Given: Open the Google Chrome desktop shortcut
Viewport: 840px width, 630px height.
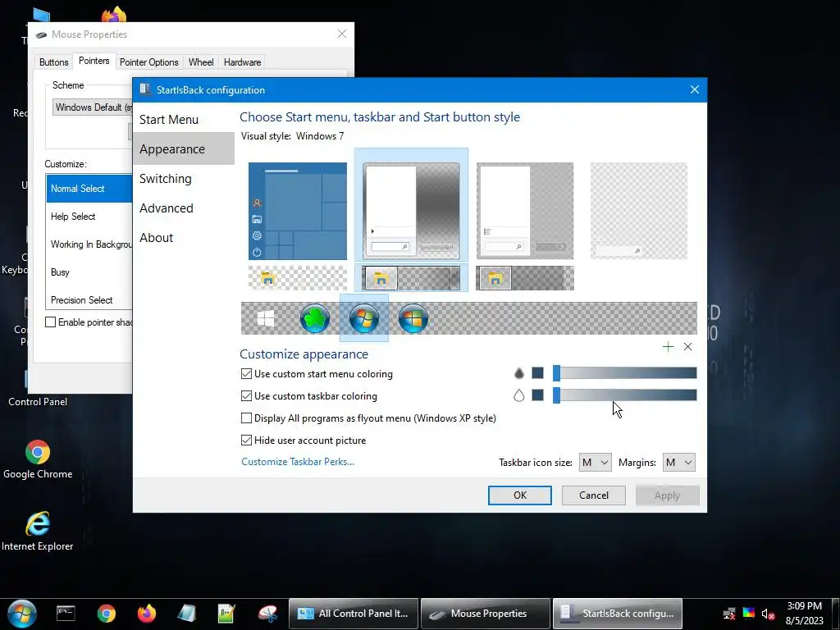Looking at the screenshot, I should tap(38, 459).
